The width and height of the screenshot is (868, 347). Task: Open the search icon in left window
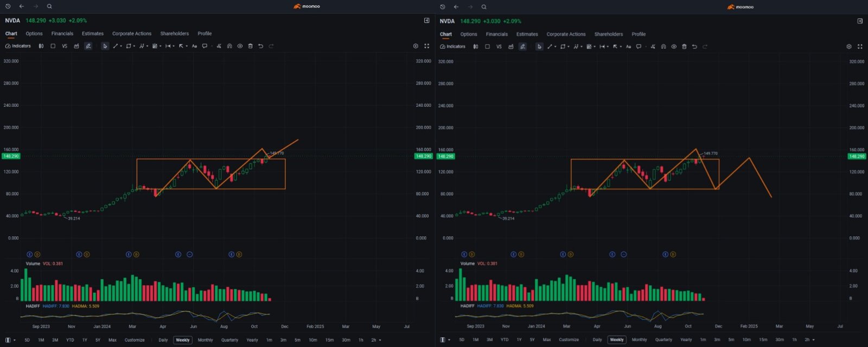tap(49, 7)
